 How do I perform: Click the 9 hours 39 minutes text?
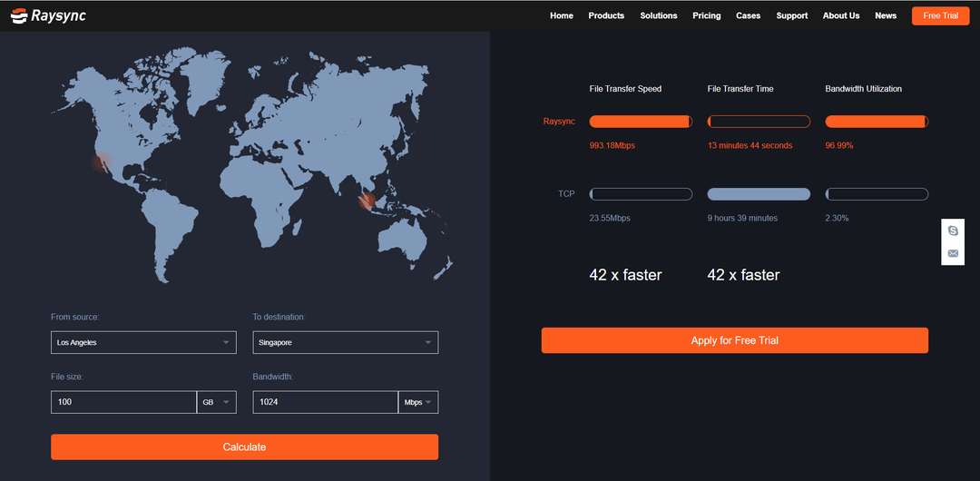pyautogui.click(x=742, y=219)
